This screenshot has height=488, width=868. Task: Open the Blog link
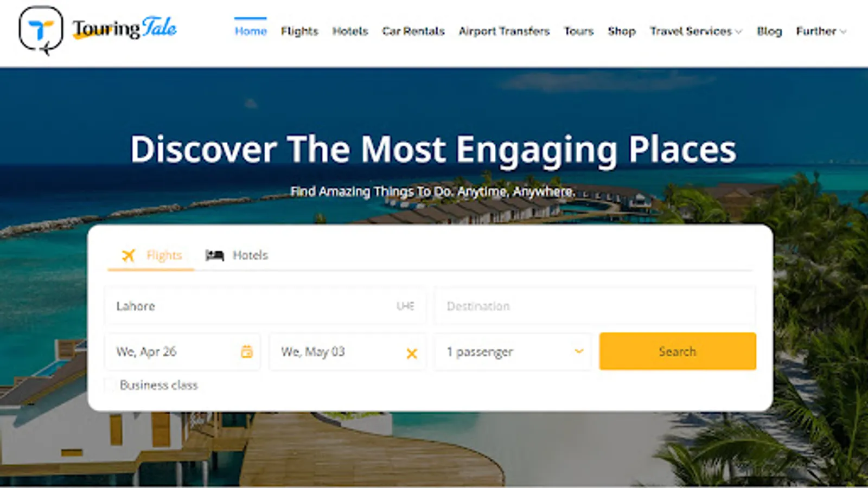(x=769, y=31)
